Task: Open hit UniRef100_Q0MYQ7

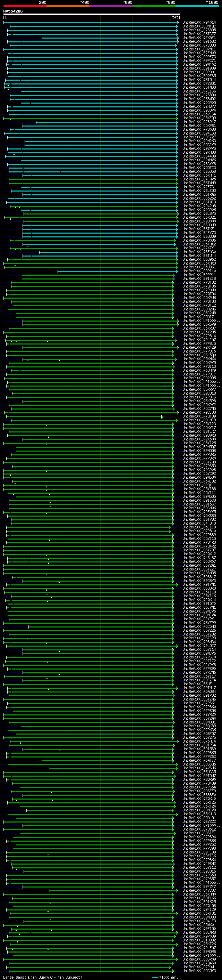Action: click(199, 26)
